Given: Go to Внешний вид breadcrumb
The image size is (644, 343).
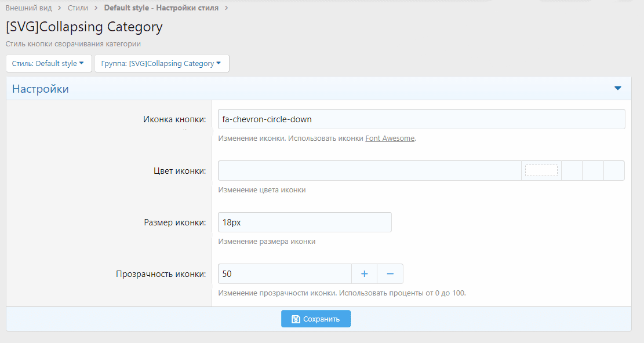Looking at the screenshot, I should click(x=28, y=8).
